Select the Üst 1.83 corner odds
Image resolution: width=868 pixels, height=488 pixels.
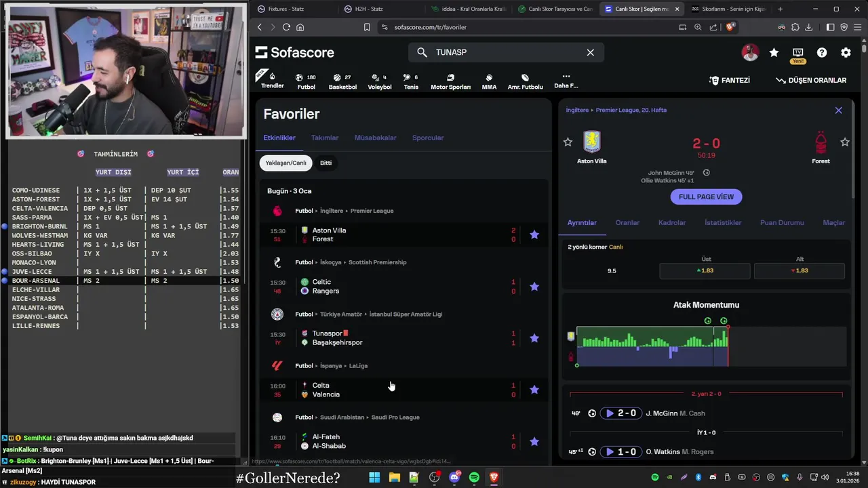tap(705, 270)
